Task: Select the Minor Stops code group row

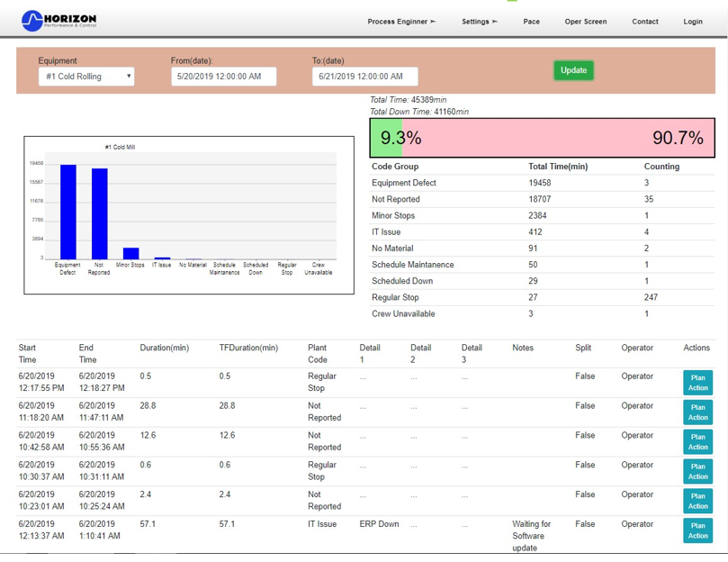Action: click(x=542, y=215)
